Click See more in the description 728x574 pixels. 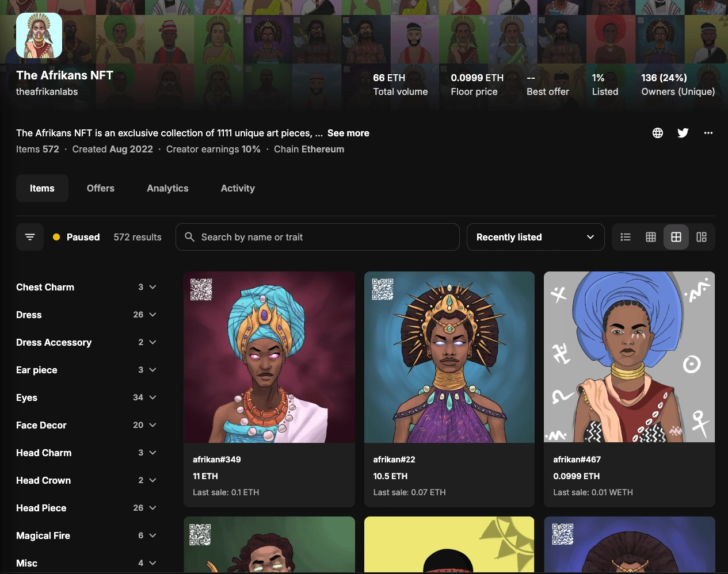[x=348, y=133]
